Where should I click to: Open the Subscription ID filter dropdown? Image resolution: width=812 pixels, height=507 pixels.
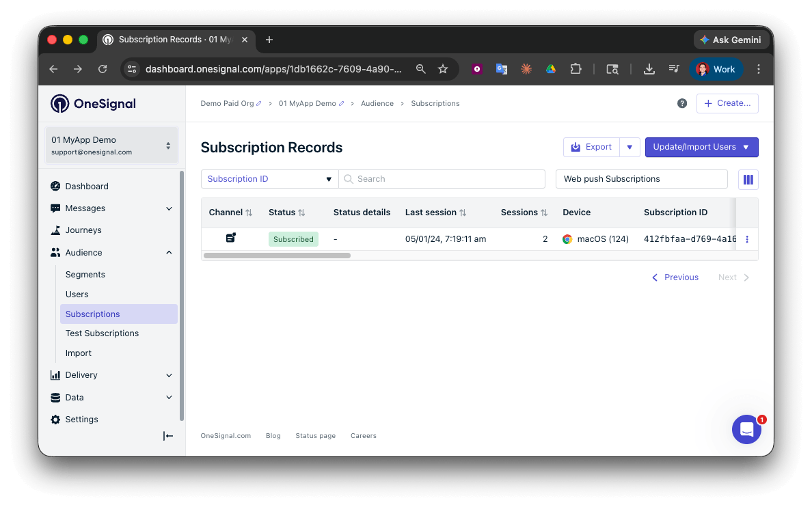click(x=269, y=179)
